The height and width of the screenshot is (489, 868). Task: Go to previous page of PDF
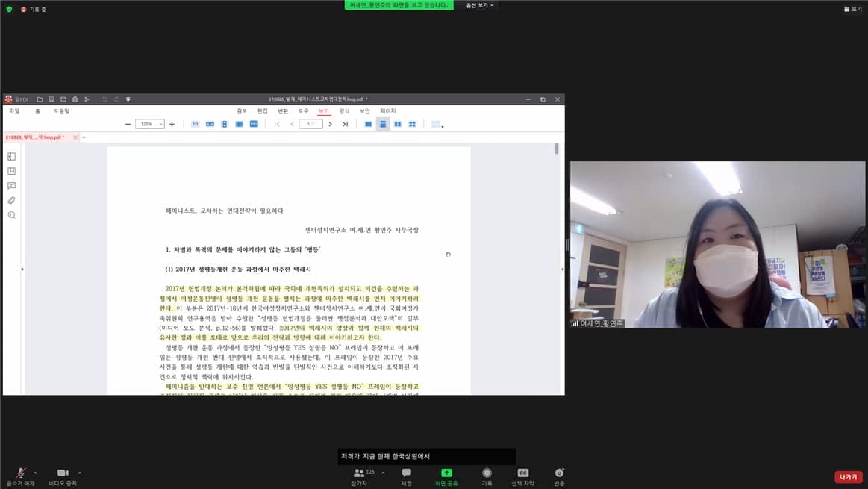point(292,124)
